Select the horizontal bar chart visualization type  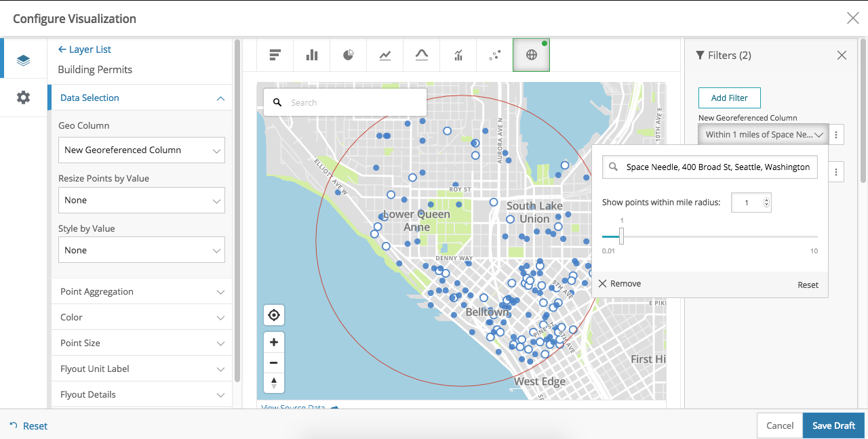tap(275, 54)
